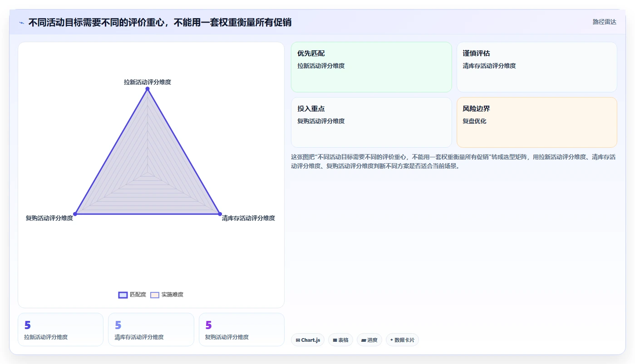Viewport: 635px width, 364px height.
Task: Click the 表格 tag icon
Action: click(335, 340)
